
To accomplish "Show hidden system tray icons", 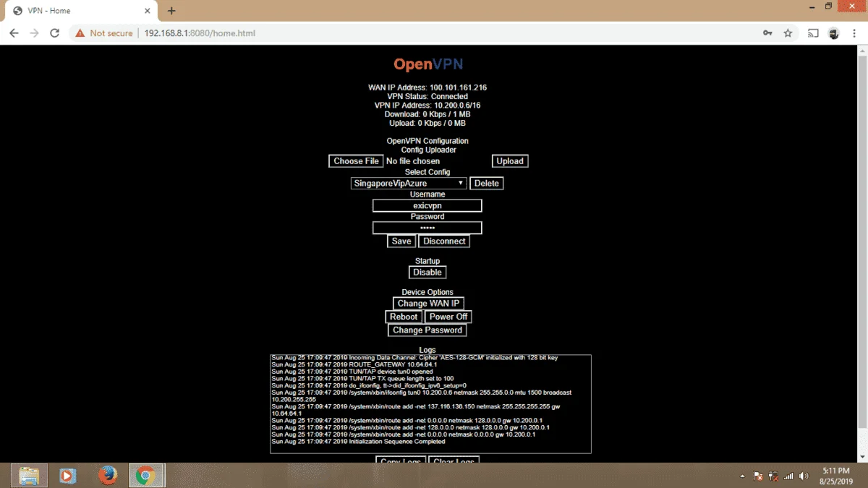I will (x=743, y=476).
